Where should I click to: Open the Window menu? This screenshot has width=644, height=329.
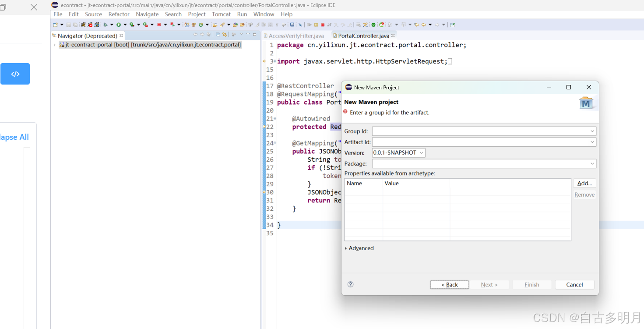point(264,14)
